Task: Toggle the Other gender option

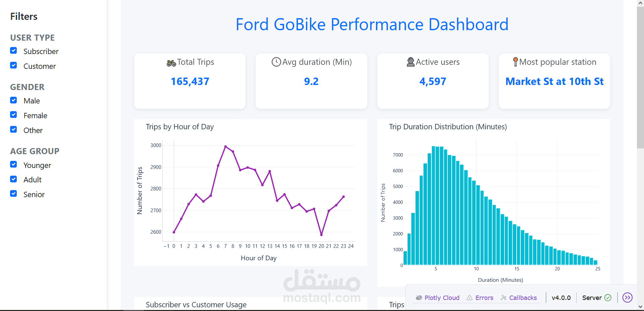Action: click(x=13, y=129)
